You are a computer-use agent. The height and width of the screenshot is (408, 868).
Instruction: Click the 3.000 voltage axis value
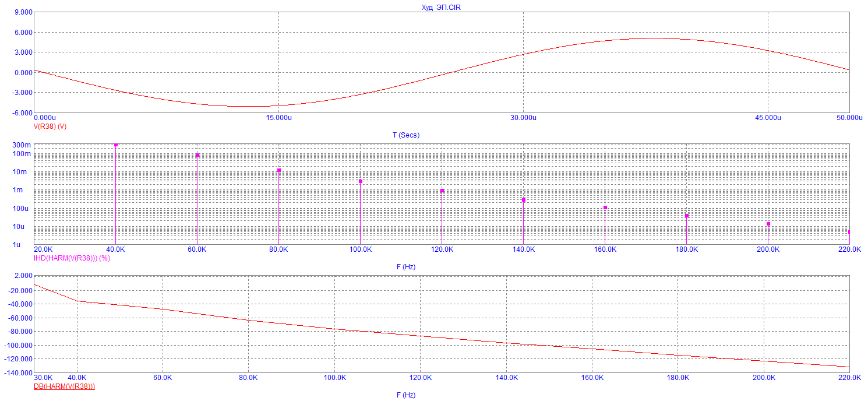pos(22,52)
